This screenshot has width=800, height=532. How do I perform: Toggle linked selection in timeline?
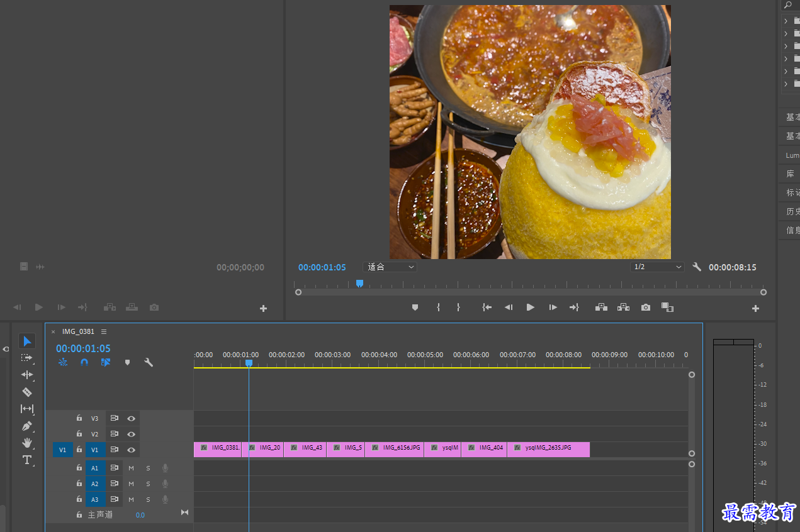point(105,362)
